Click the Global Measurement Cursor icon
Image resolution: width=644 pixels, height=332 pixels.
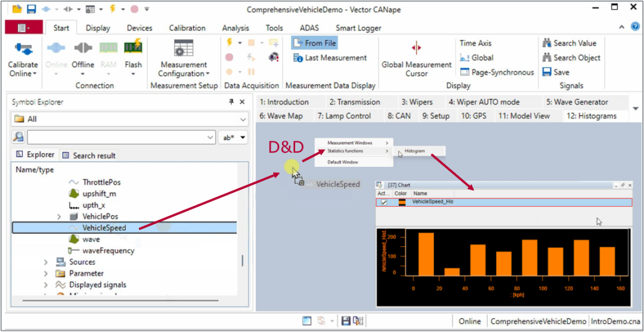pos(416,48)
